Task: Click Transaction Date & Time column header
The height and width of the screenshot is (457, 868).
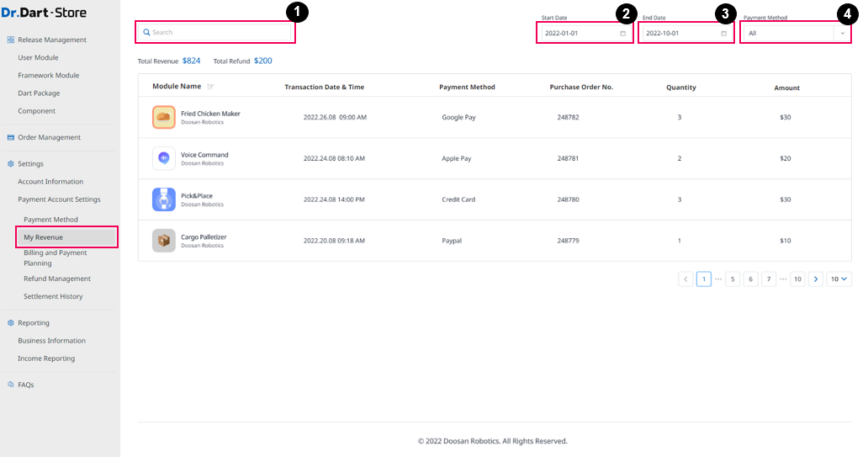Action: (x=325, y=87)
